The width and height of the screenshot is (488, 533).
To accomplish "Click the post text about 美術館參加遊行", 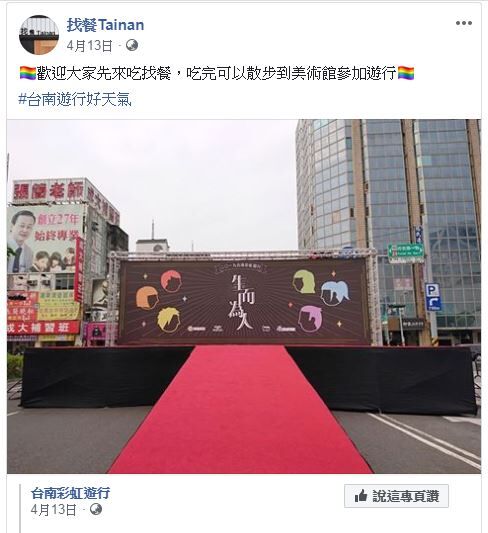I will pos(217,73).
